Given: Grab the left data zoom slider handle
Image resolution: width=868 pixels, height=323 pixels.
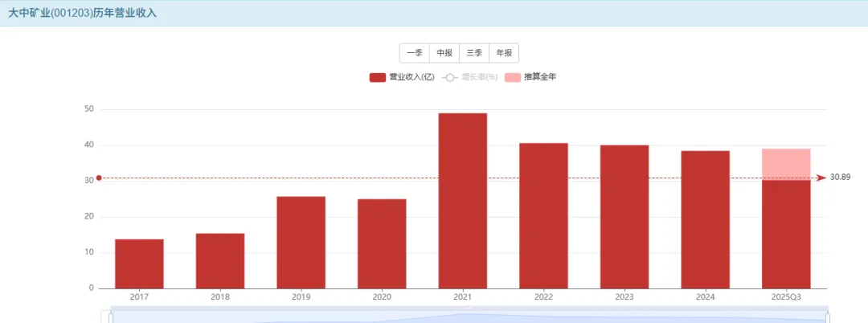Looking at the screenshot, I should coord(111,317).
